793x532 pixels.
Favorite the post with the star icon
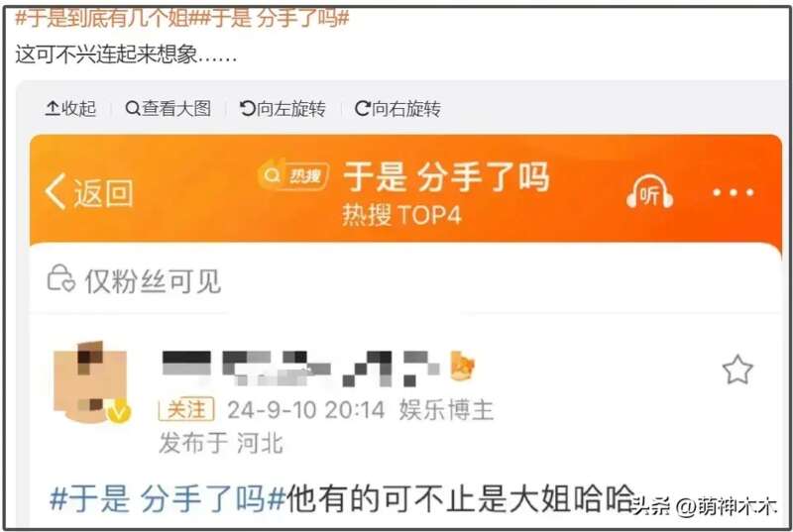[737, 370]
